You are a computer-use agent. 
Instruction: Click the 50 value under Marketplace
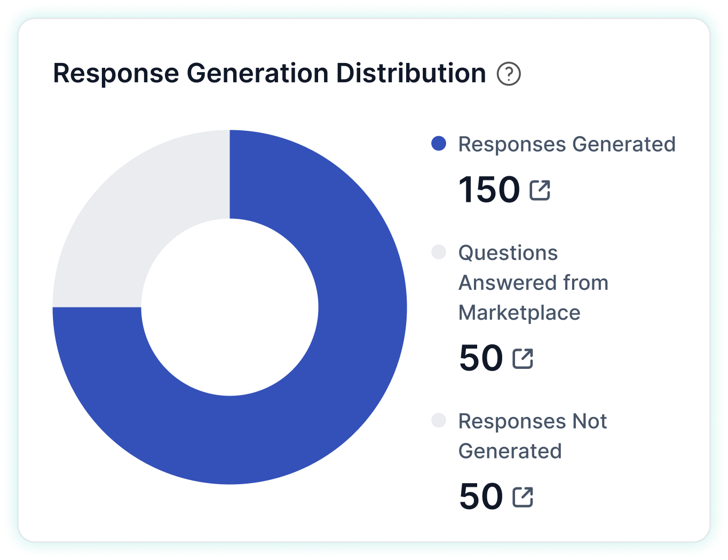point(480,358)
